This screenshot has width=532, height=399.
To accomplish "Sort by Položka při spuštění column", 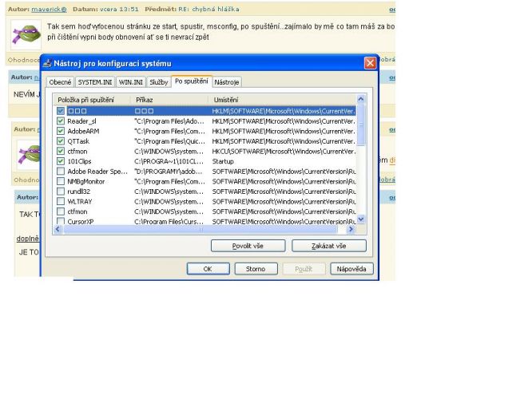I will 93,100.
